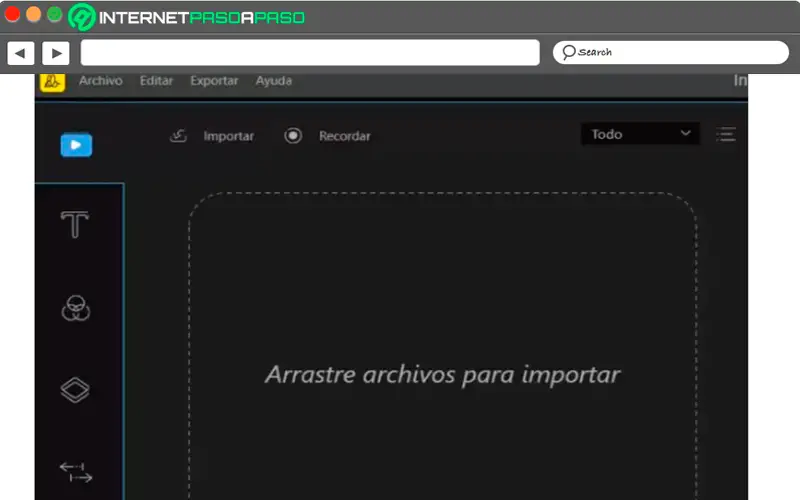Click the browser back arrow button
The height and width of the screenshot is (500, 800).
20,53
